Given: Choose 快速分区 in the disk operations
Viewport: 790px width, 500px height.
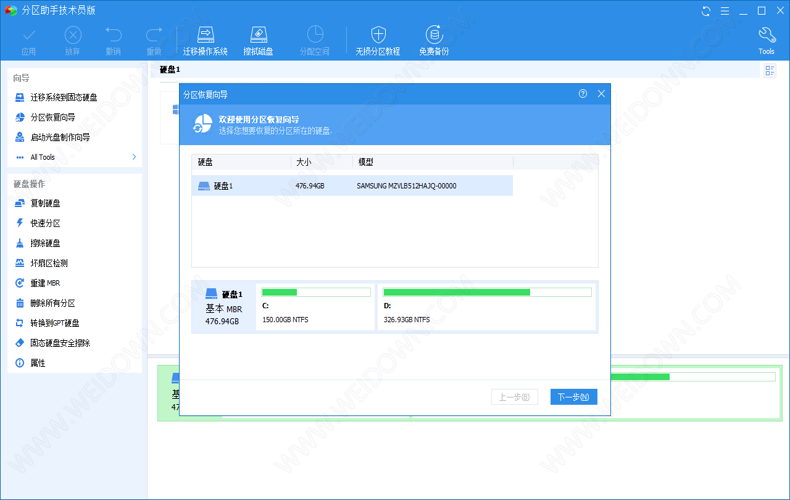Looking at the screenshot, I should pyautogui.click(x=45, y=223).
